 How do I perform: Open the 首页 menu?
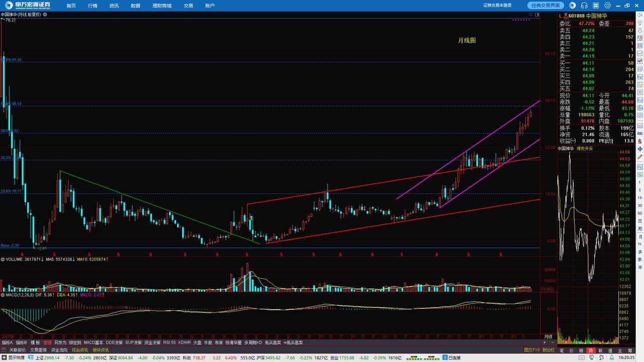pyautogui.click(x=71, y=6)
